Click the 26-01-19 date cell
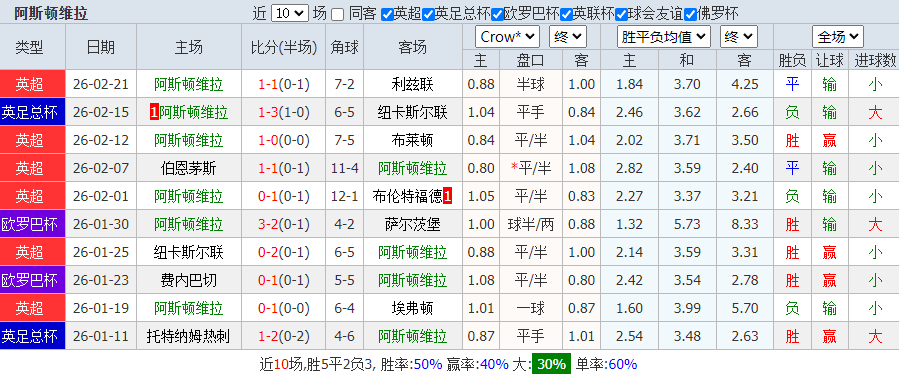 101,308
